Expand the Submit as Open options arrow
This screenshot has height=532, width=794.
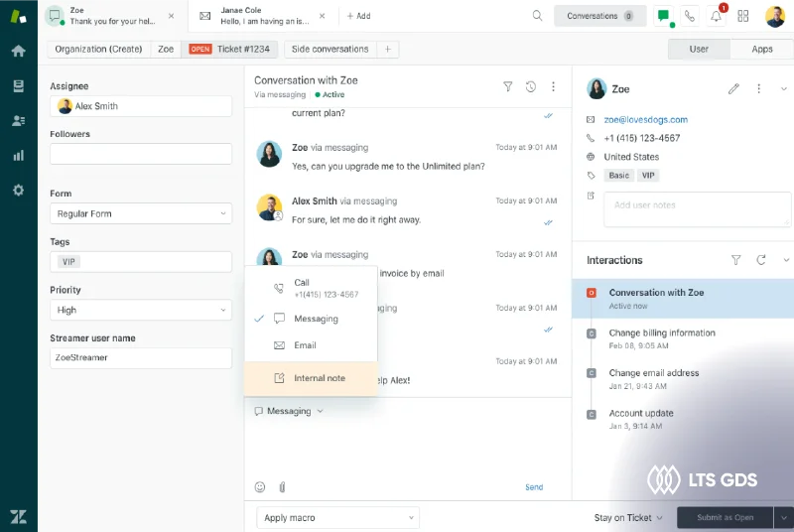pos(783,518)
